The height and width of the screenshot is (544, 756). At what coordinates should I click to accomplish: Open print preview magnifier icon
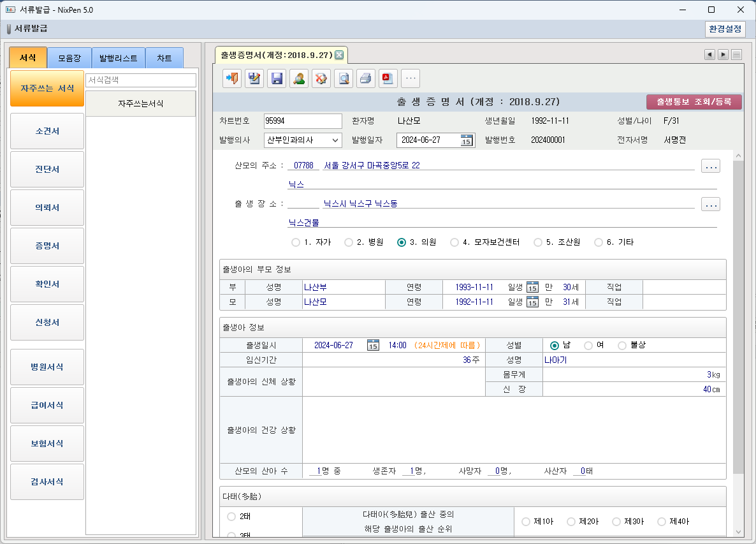[344, 78]
